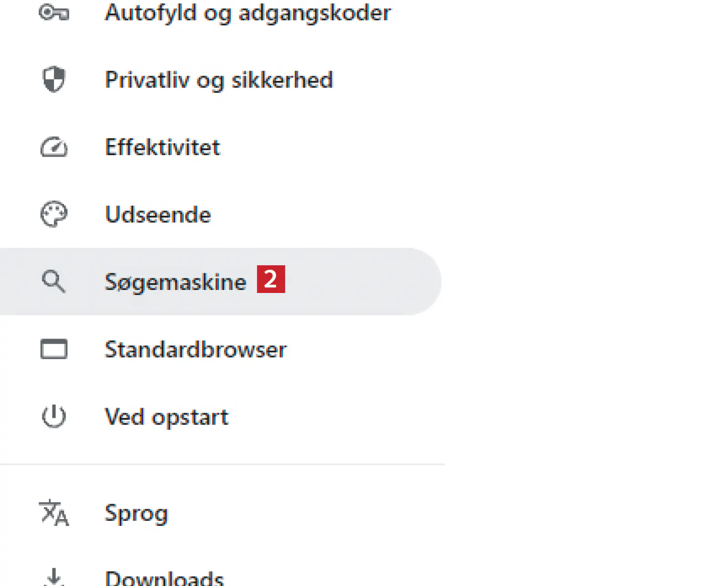The image size is (728, 586).
Task: Select the Effektivitet menu label
Action: pyautogui.click(x=162, y=147)
